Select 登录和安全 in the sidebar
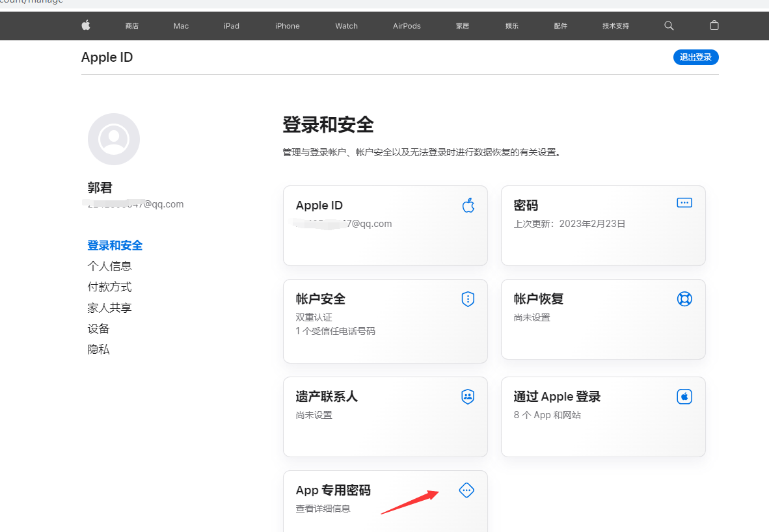Screen dimensions: 769x532 (115, 245)
